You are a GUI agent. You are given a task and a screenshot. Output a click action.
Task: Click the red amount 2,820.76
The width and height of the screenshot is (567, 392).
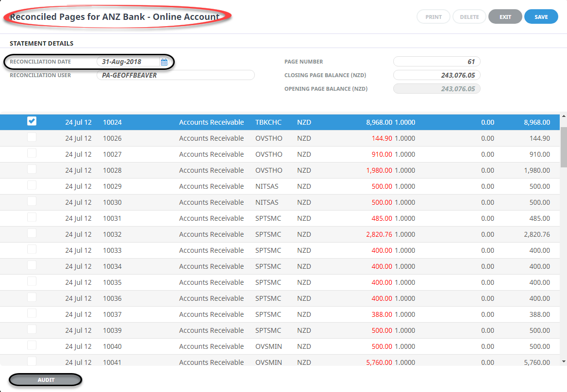tap(379, 234)
